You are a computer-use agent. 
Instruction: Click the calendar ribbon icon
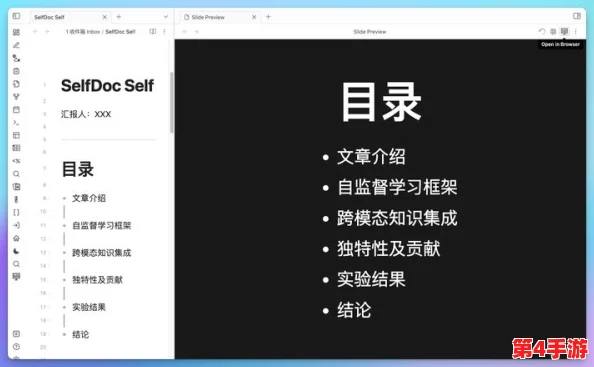[16, 109]
